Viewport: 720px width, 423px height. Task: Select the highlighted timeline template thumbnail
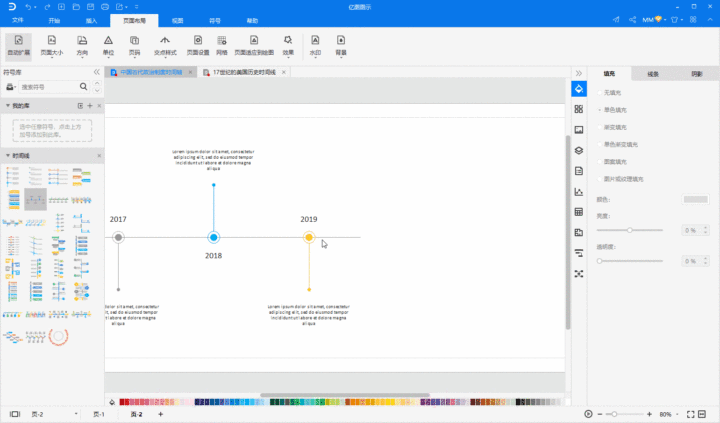pos(35,199)
